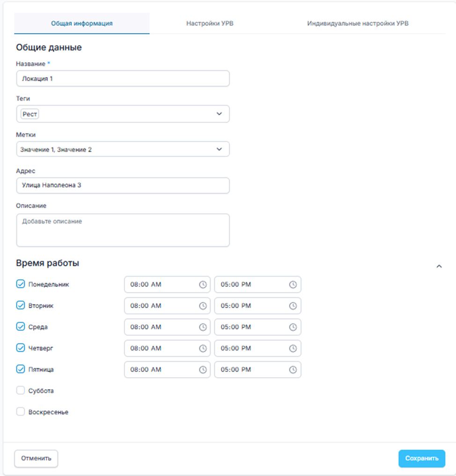
Task: Click the Адрес input field
Action: (123, 185)
